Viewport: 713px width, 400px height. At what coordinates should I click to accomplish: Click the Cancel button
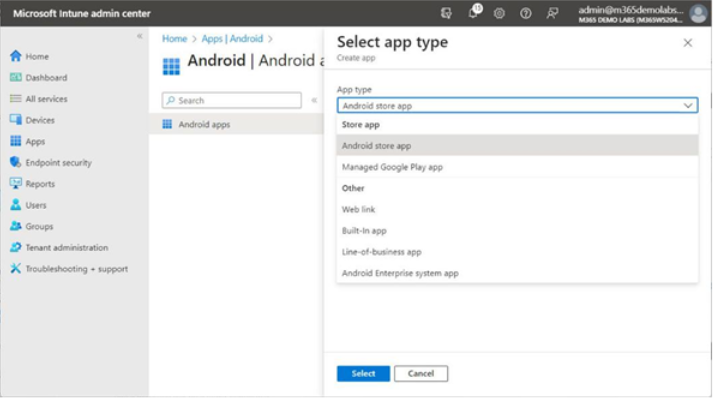click(421, 374)
